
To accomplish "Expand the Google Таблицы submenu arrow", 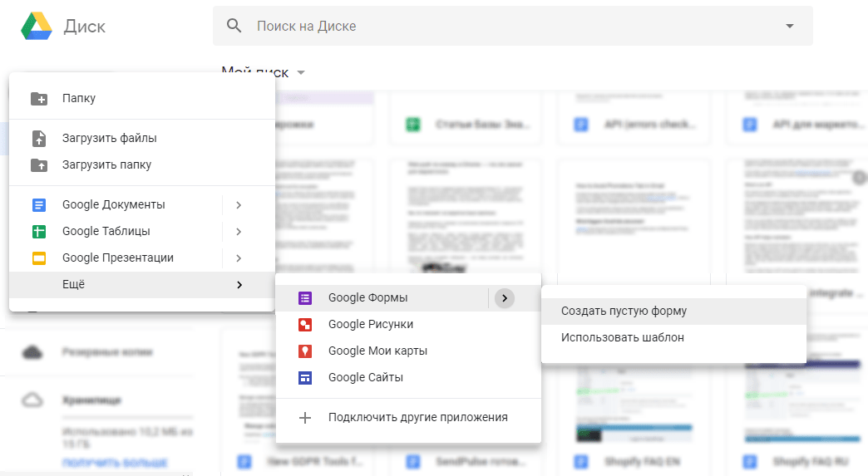I will (x=239, y=232).
